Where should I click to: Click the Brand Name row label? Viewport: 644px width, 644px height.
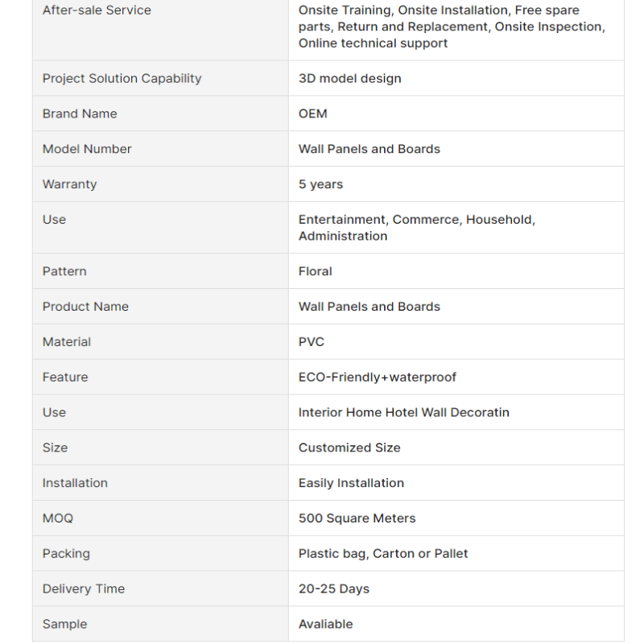click(x=80, y=114)
